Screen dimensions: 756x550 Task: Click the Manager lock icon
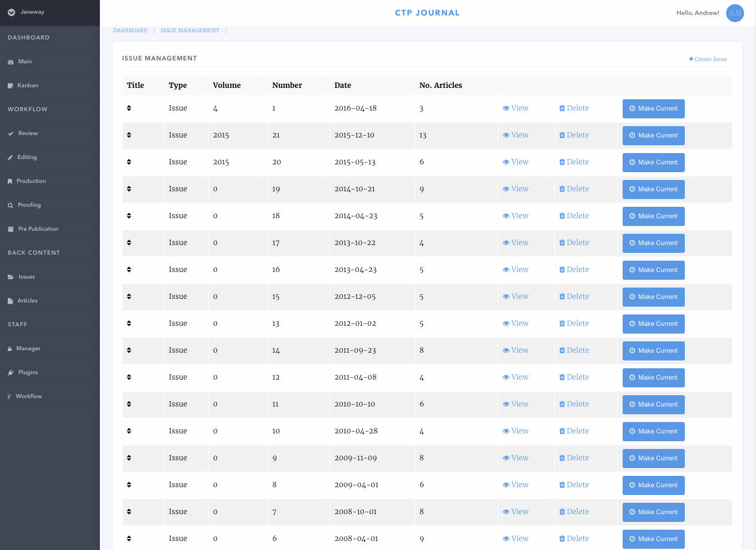pos(10,349)
